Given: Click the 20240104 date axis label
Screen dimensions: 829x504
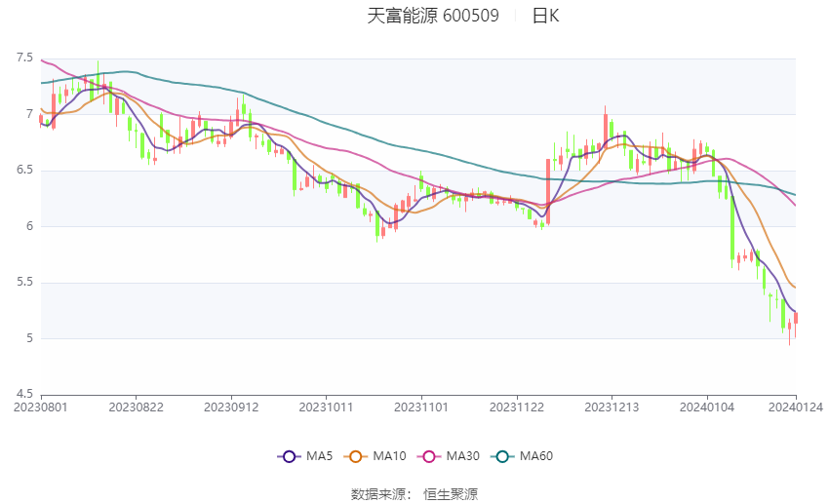Looking at the screenshot, I should pyautogui.click(x=707, y=407).
